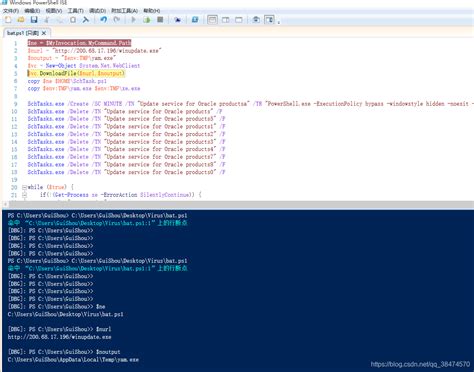Close the bat.ps1 script tab
The height and width of the screenshot is (372, 474).
44,33
